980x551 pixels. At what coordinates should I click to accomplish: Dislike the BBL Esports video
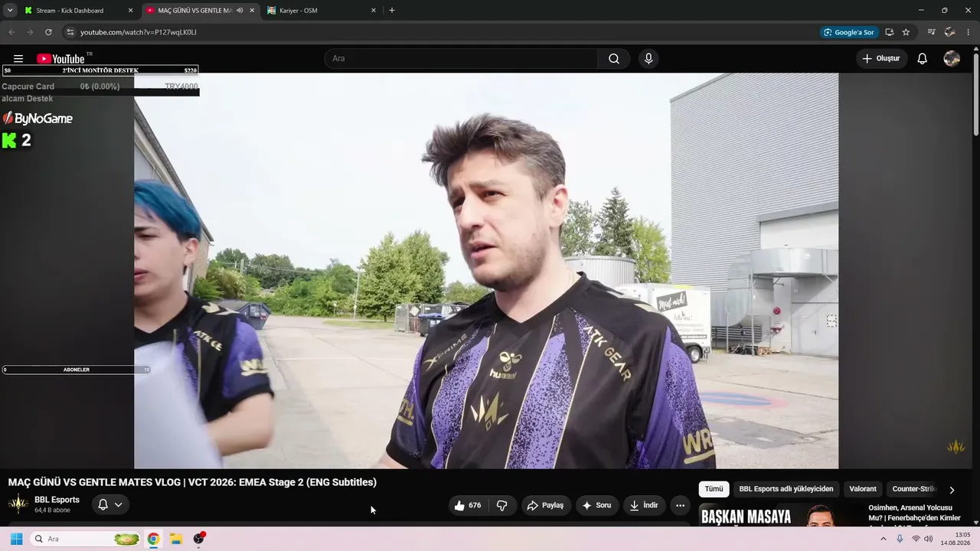pyautogui.click(x=502, y=505)
